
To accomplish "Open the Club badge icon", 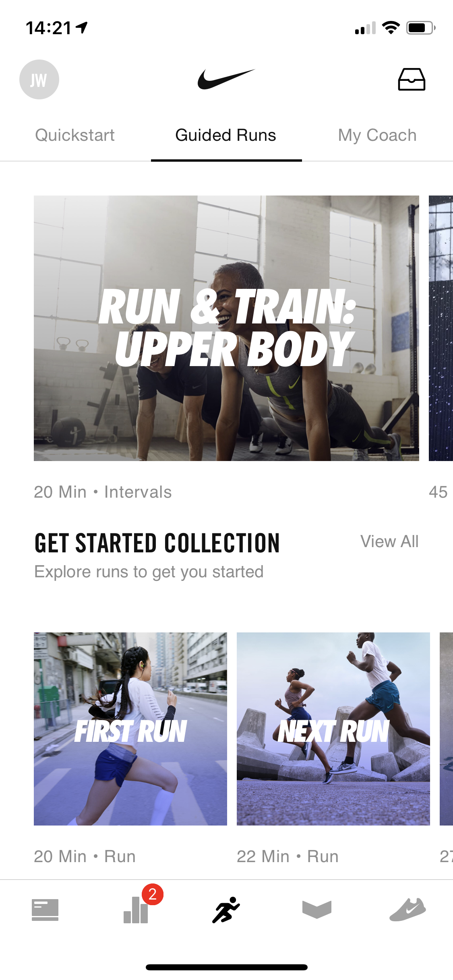I will point(317,910).
